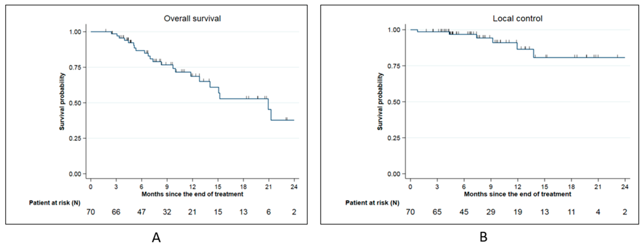Select panel label B below right chart

(484, 237)
